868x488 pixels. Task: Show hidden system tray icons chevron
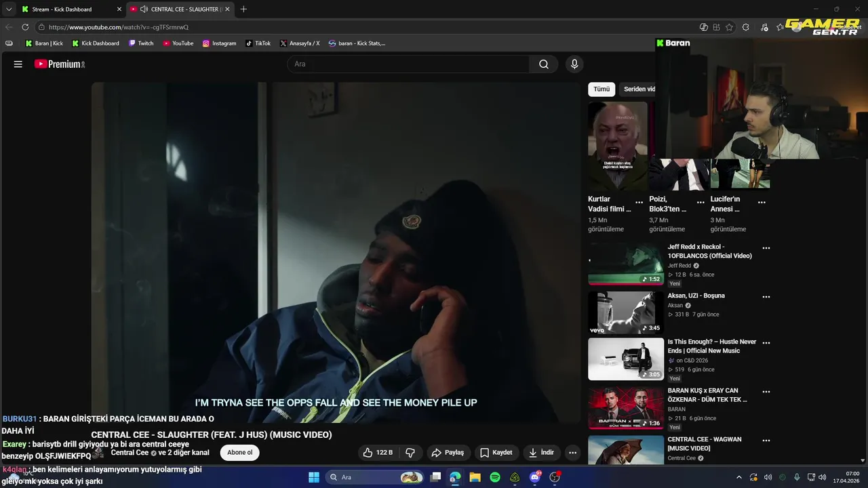pyautogui.click(x=739, y=477)
